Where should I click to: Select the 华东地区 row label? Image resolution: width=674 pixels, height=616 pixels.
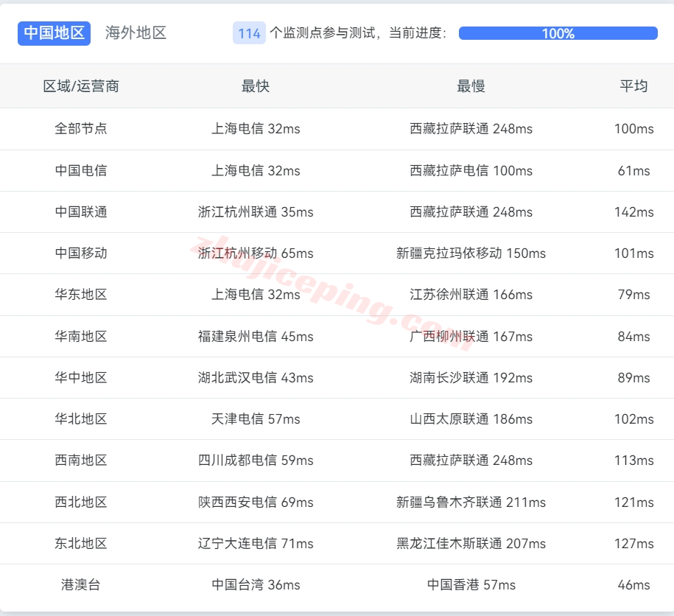[81, 295]
